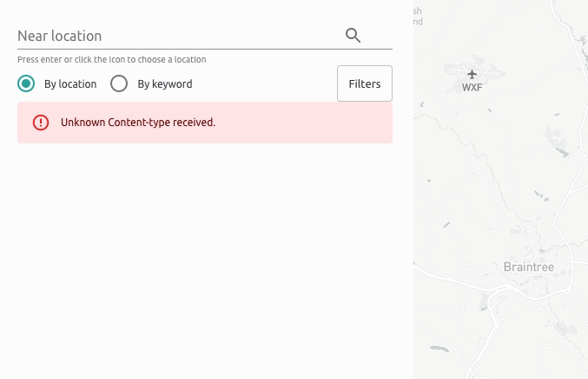Click the magnifier search icon
The image size is (588, 379).
pos(353,36)
